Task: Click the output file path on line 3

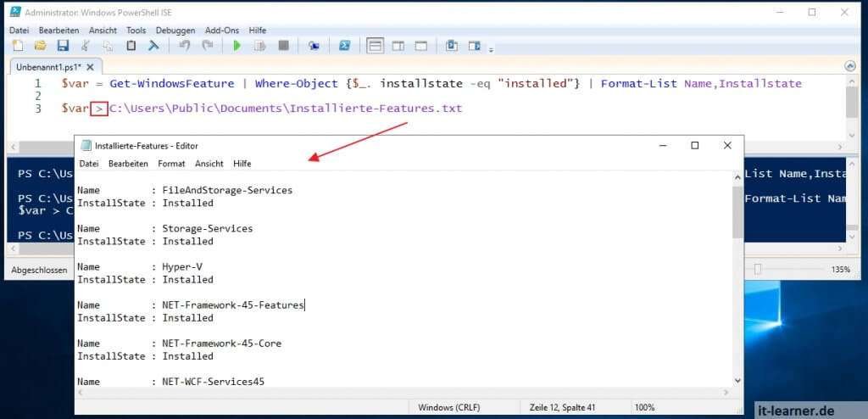Action: [x=286, y=109]
